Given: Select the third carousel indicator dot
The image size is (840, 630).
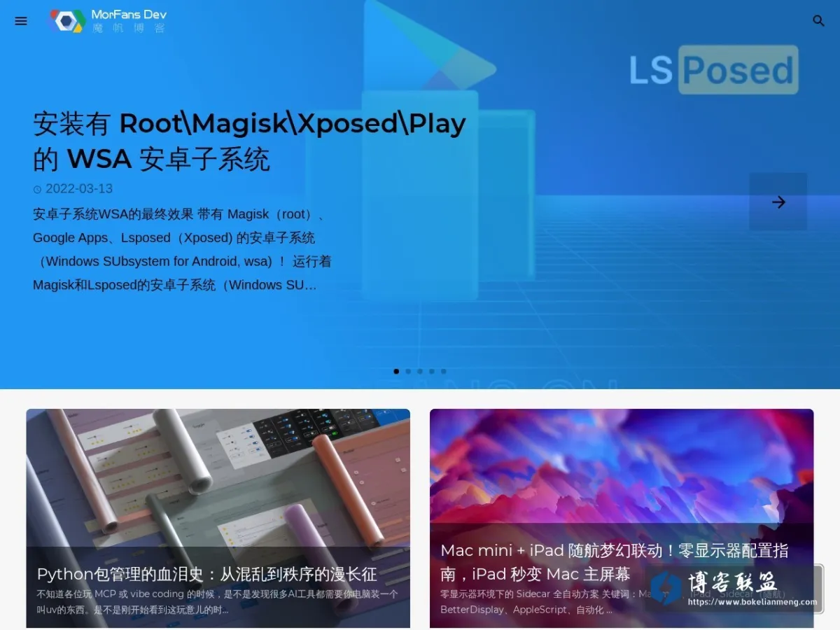Looking at the screenshot, I should [420, 372].
